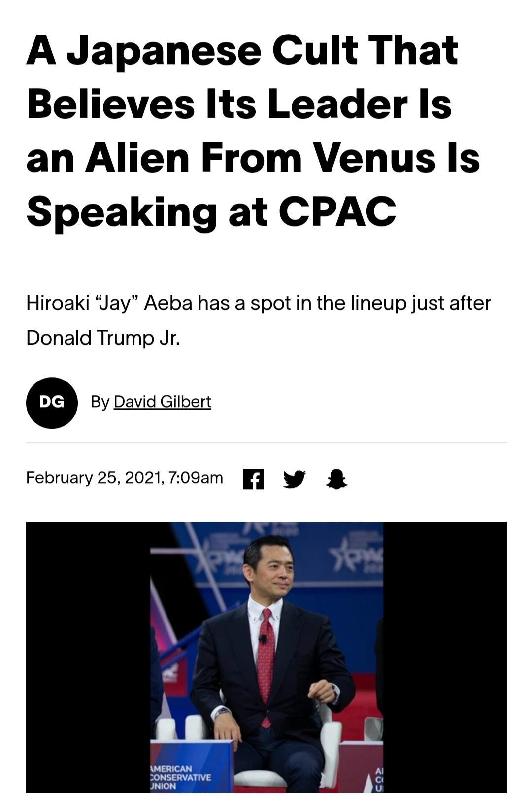The width and height of the screenshot is (532, 796).
Task: Click the divider line under the byline
Action: [x=266, y=442]
